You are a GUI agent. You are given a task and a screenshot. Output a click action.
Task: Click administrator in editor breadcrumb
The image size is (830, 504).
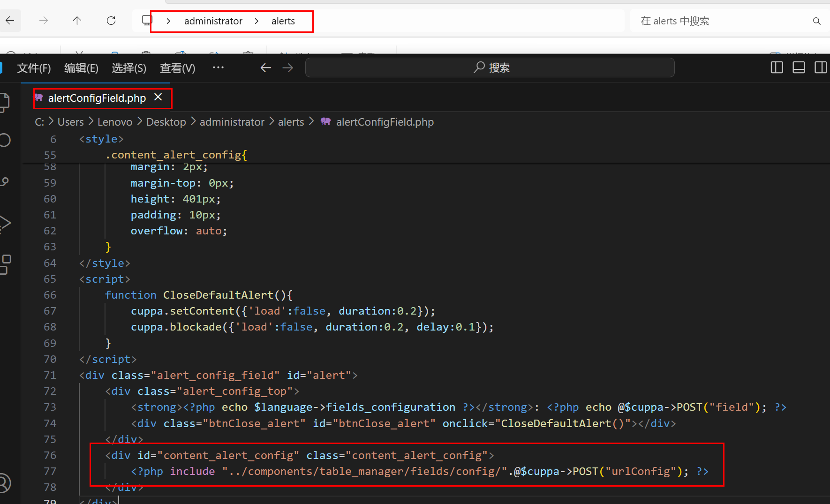(x=232, y=122)
